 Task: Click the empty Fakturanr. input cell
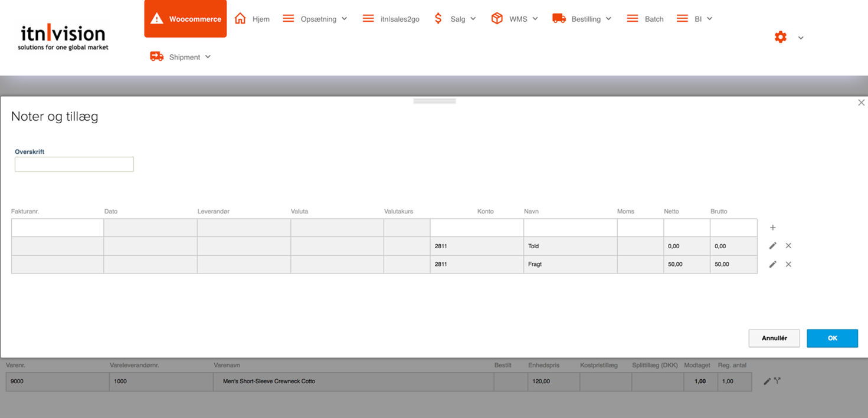pyautogui.click(x=57, y=228)
